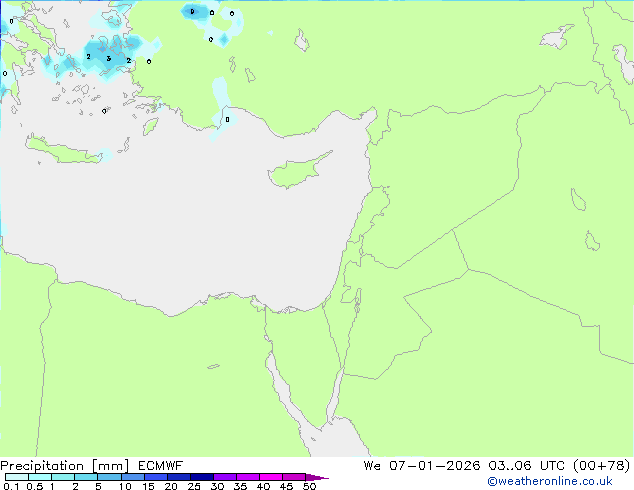Click the "3" precipitation value on map

click(x=108, y=59)
